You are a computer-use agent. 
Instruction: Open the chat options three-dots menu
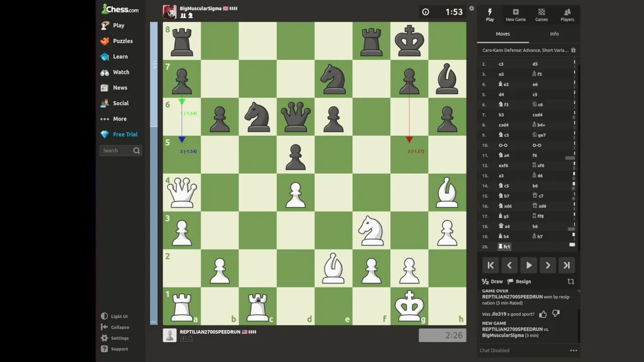pos(573,350)
